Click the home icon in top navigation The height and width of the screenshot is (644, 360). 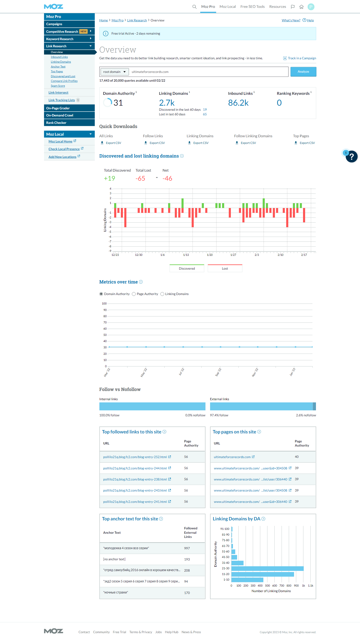pos(301,7)
